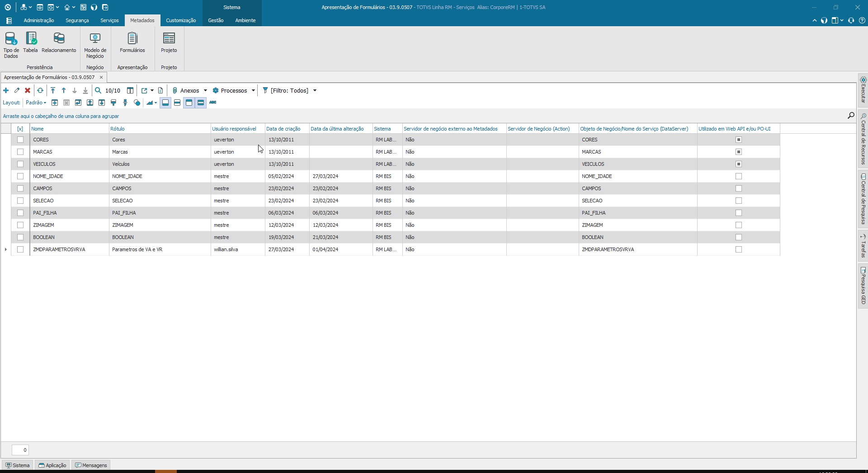
Task: Switch to the Ambiente ribbon tab
Action: point(245,20)
